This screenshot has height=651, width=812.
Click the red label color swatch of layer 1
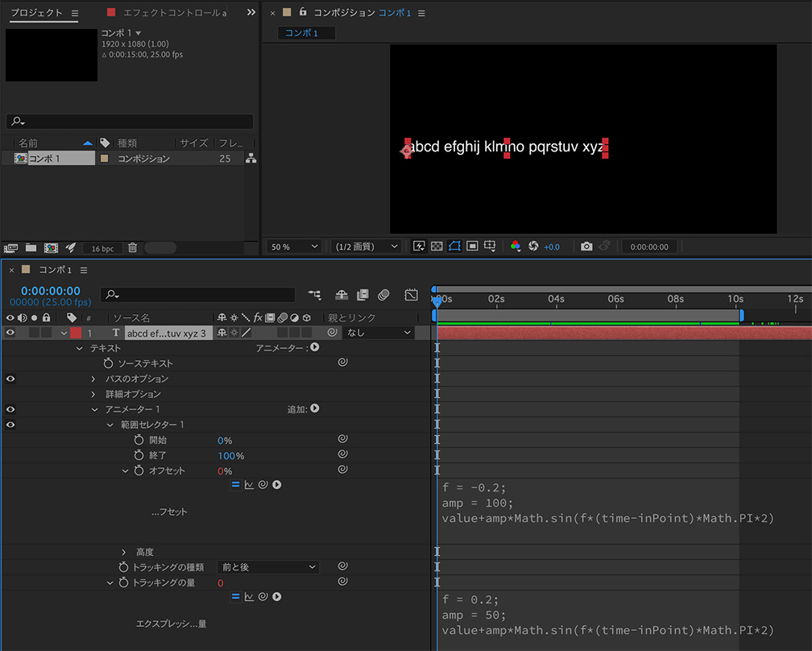click(76, 332)
